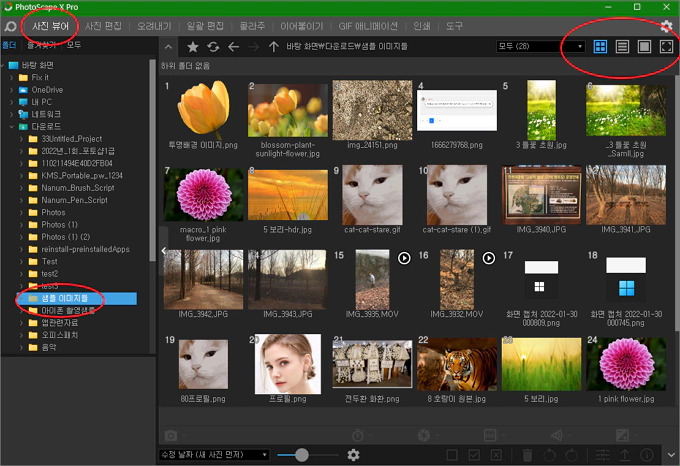Play the IMG_3932.MOV video with its play icon

click(x=489, y=258)
